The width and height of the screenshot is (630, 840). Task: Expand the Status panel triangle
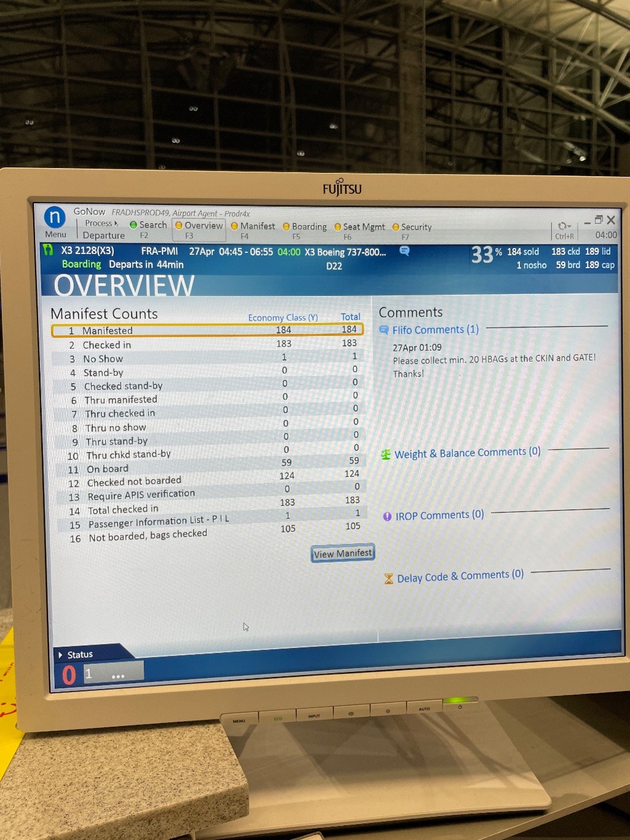pyautogui.click(x=60, y=655)
